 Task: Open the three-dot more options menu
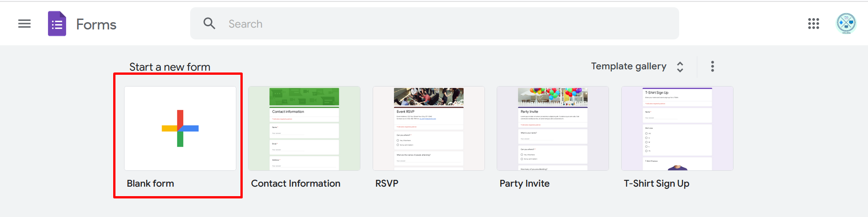tap(713, 67)
